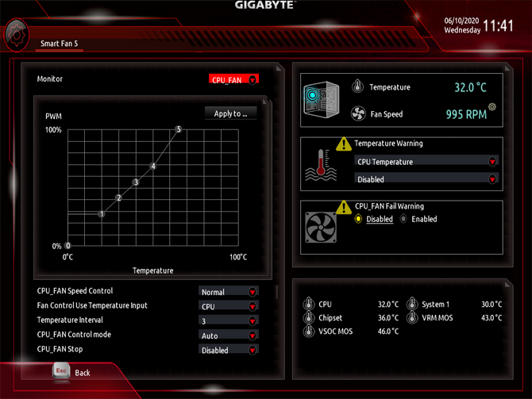Click the settings list scrollbar
This screenshot has width=532, height=399.
277,292
